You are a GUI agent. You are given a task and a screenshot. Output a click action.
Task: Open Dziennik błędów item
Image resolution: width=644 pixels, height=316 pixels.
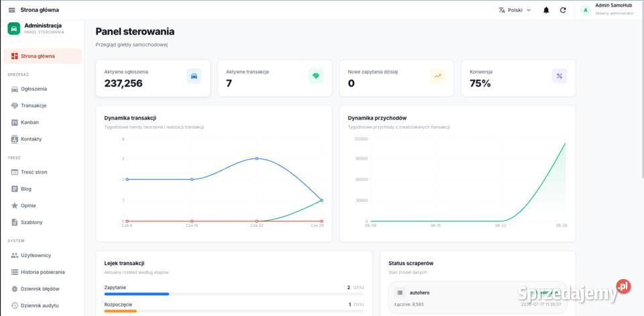click(x=43, y=289)
